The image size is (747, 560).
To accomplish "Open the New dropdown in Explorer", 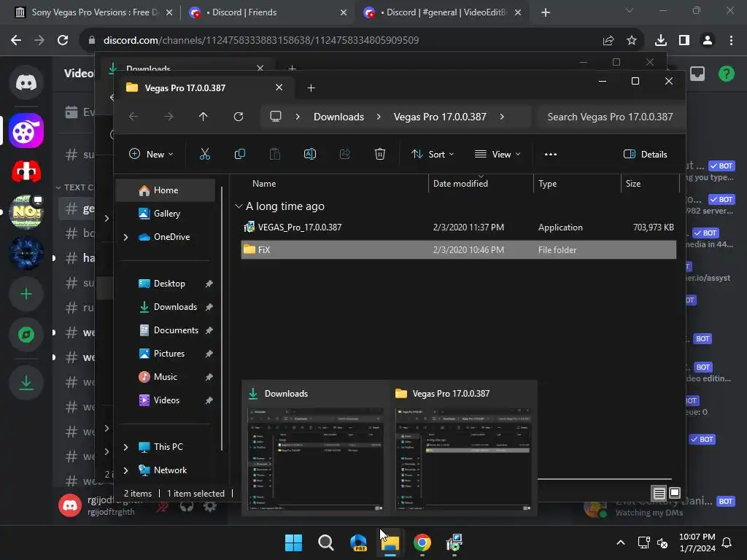I will click(x=151, y=154).
